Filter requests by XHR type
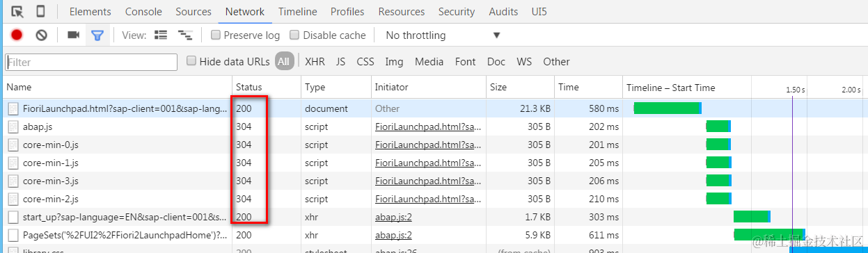The height and width of the screenshot is (253, 868). point(315,61)
